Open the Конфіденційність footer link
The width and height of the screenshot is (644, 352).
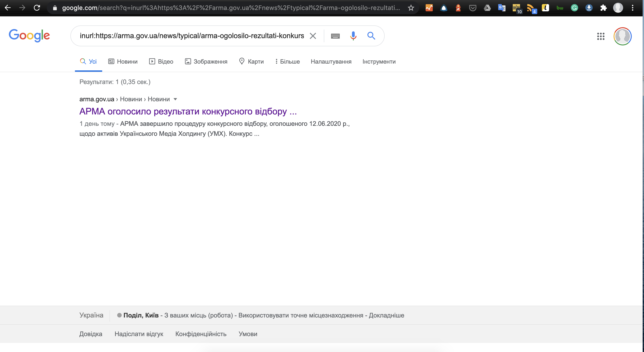201,334
